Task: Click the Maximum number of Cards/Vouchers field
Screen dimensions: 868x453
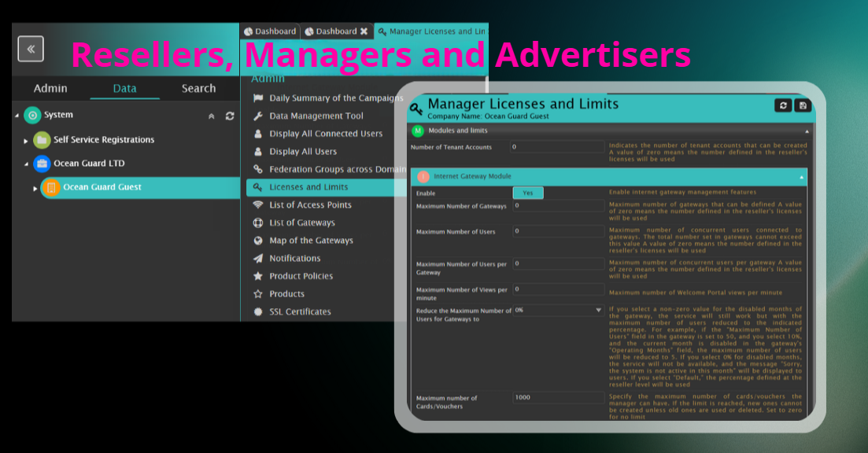Action: coord(559,398)
